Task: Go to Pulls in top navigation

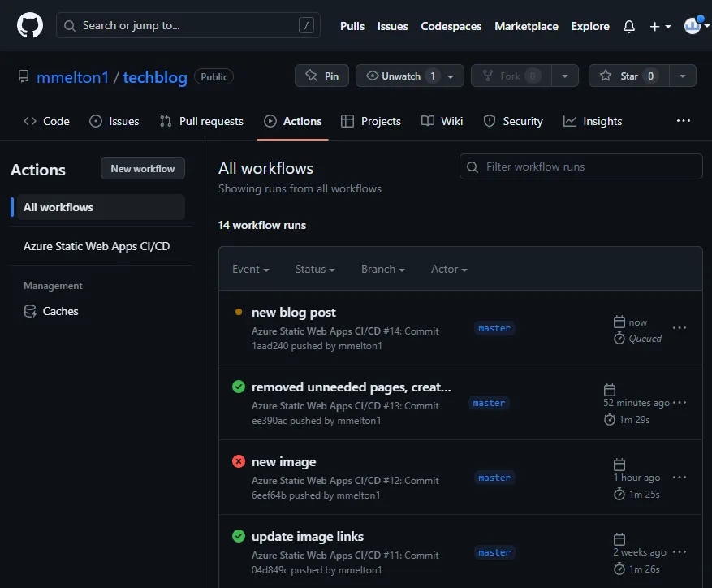Action: tap(352, 26)
